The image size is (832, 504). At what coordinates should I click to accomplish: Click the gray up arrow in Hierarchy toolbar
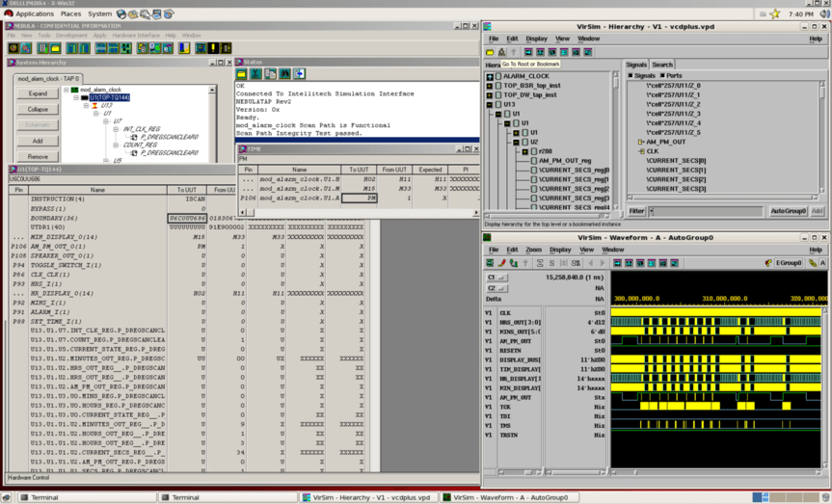click(x=513, y=52)
